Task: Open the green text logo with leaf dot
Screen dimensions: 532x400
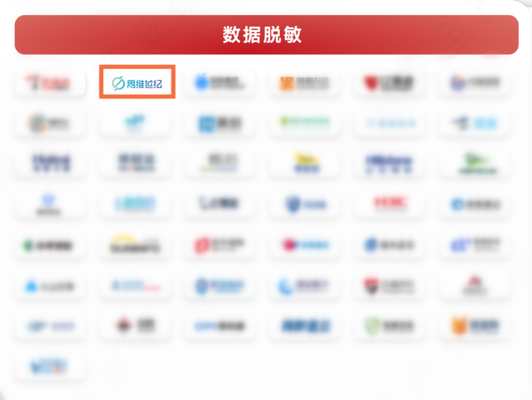Action: coord(304,123)
